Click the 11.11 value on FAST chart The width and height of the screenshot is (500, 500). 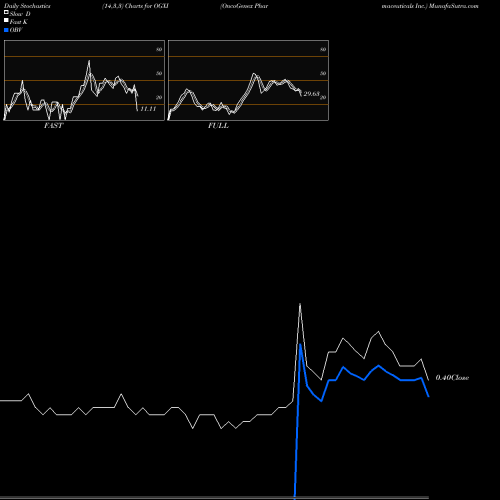click(148, 109)
